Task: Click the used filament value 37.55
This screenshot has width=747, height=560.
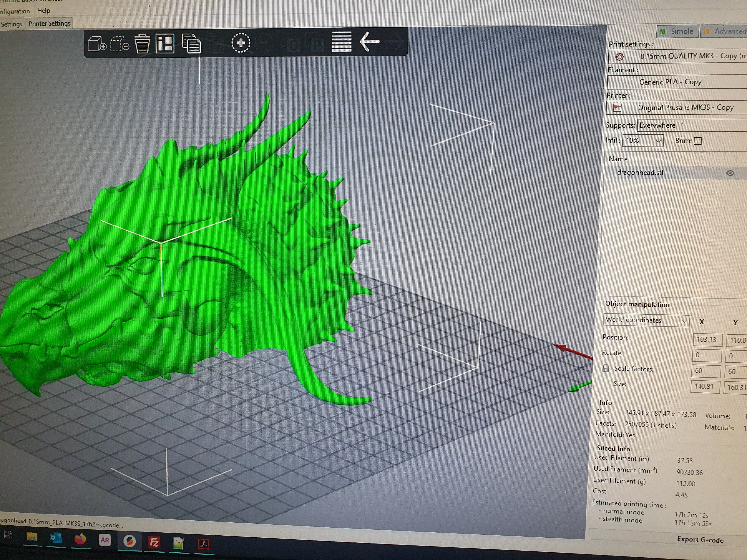Action: tap(685, 461)
